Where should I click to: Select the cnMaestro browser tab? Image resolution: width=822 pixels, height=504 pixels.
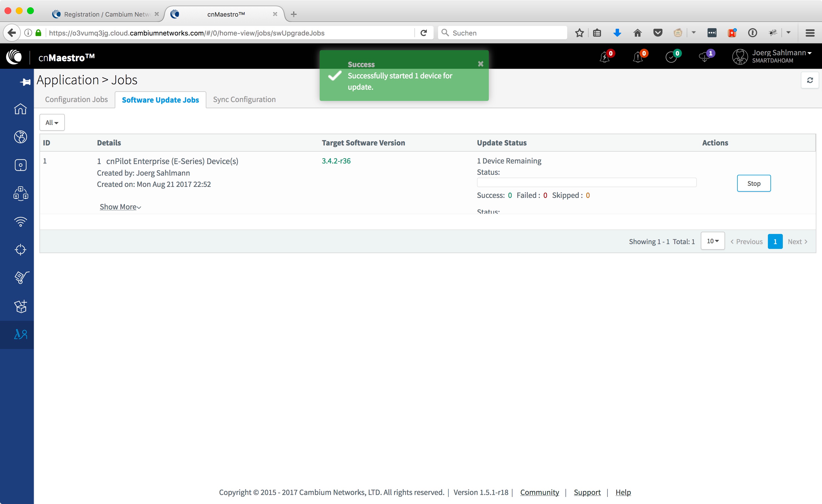(226, 14)
